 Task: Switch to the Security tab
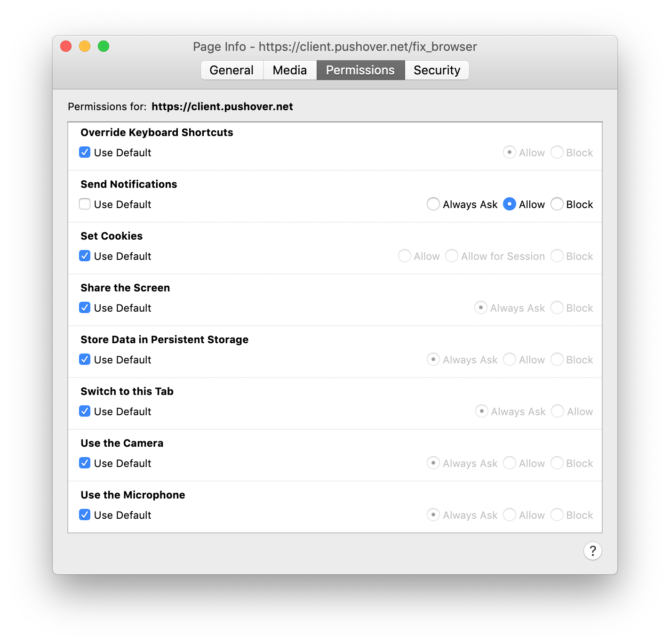coord(437,70)
